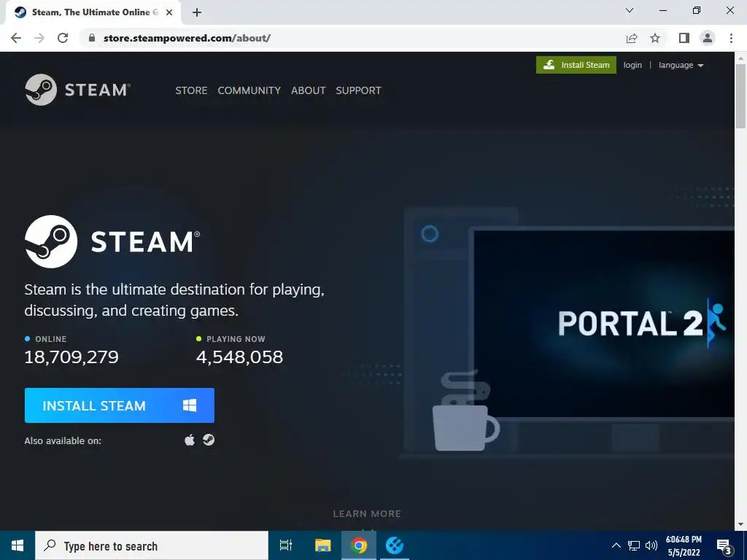Image resolution: width=747 pixels, height=560 pixels.
Task: Click the PLAYING NOW count 4,548,058
Action: (x=239, y=357)
